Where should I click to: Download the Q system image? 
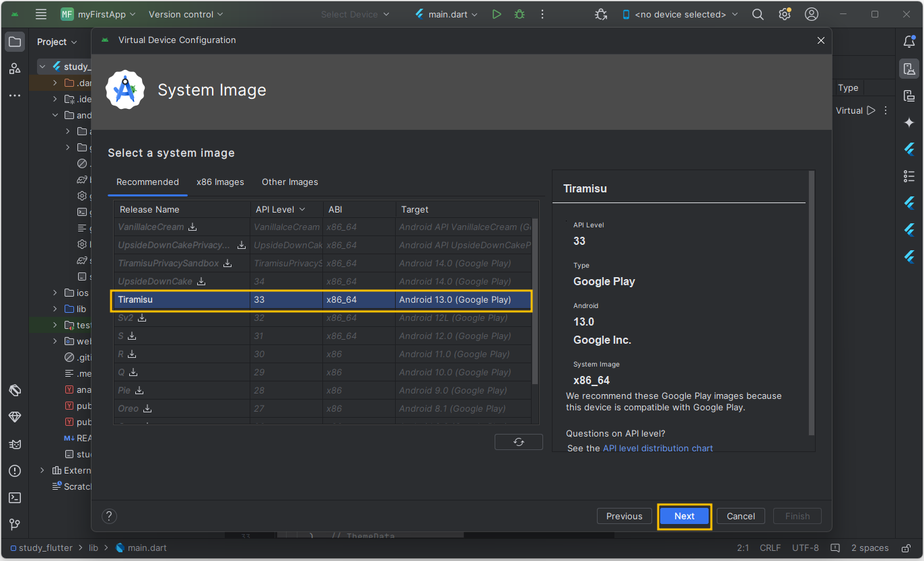pyautogui.click(x=133, y=372)
